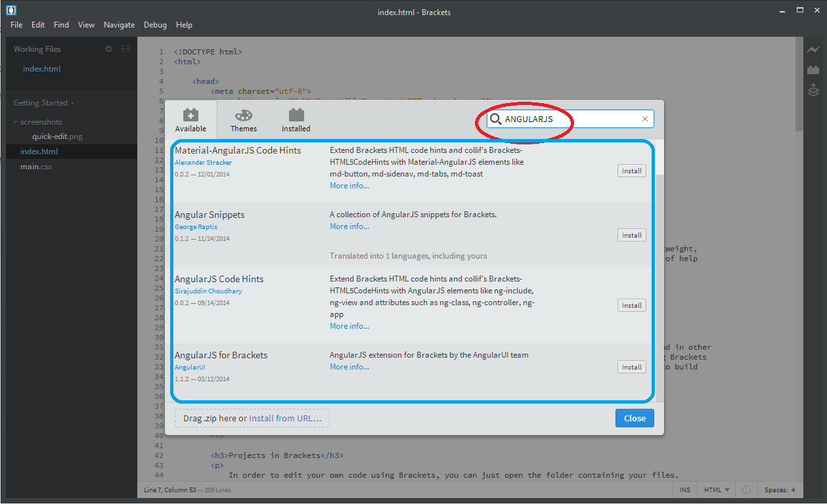Open the Getting Started project dropdown
The width and height of the screenshot is (827, 504).
[x=44, y=103]
